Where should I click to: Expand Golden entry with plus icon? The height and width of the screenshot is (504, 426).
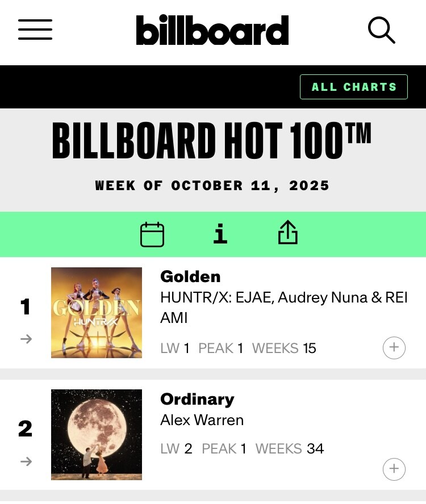click(x=394, y=348)
